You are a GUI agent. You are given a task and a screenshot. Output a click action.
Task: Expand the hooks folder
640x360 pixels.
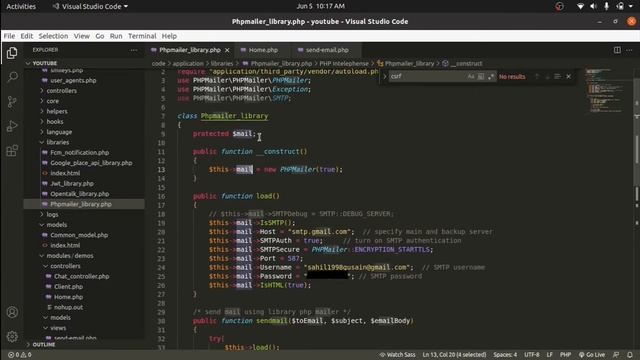[55, 122]
